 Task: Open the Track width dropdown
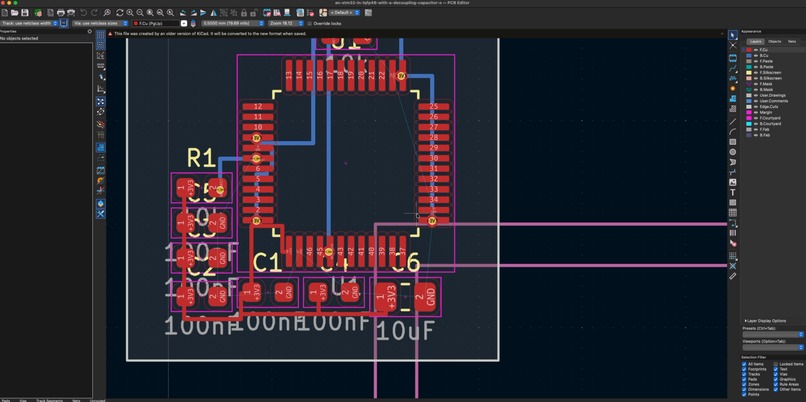(x=29, y=23)
